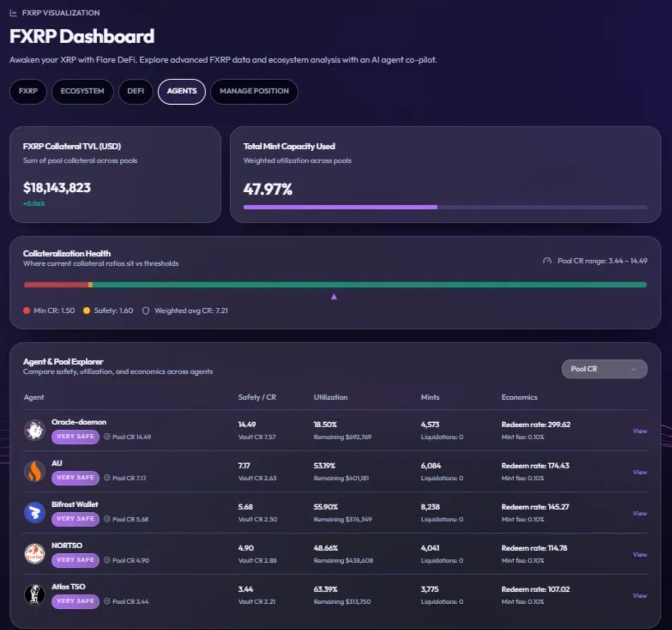The height and width of the screenshot is (630, 672).
Task: Click the 63.39% utilization value
Action: click(325, 589)
